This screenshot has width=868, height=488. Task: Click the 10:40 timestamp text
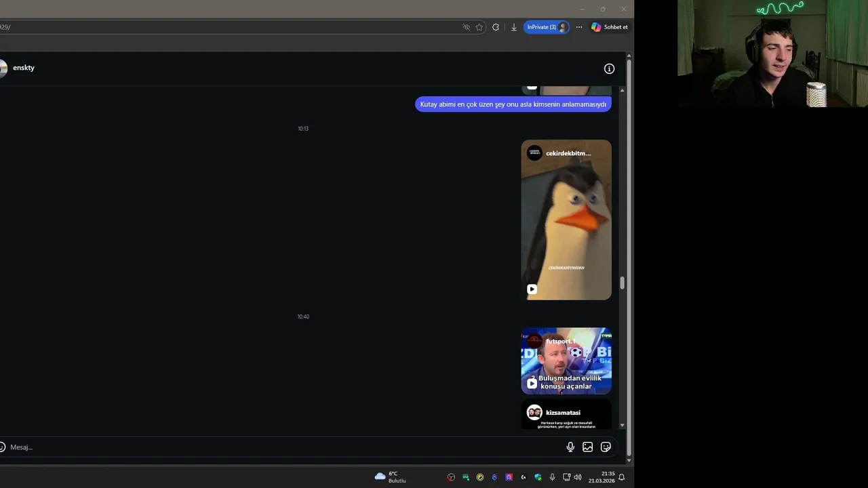(303, 317)
